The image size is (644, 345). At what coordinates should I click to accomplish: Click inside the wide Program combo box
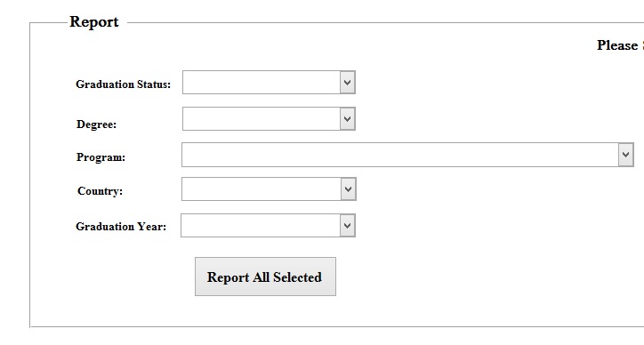(x=408, y=155)
